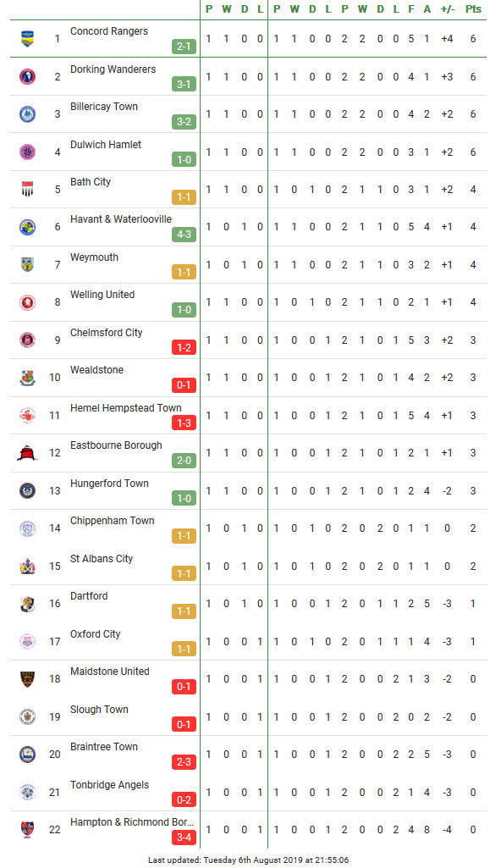501x868 pixels.
Task: Click the Eastbourne Borough club crest
Action: [x=27, y=453]
